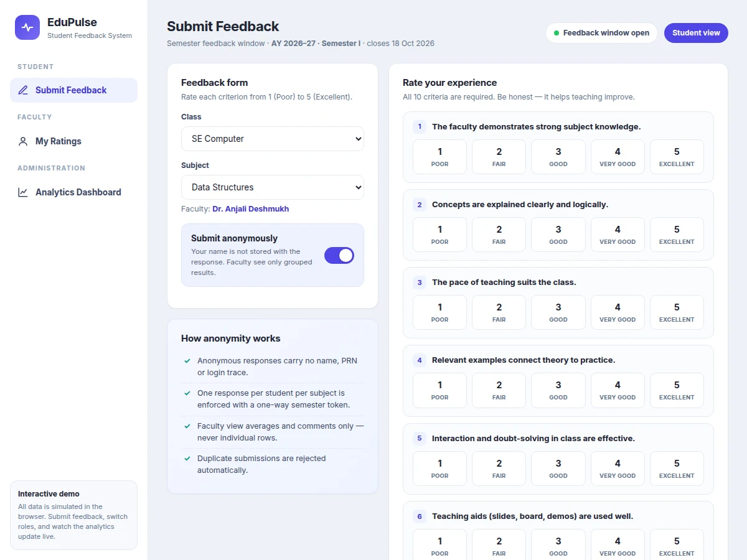Image resolution: width=747 pixels, height=560 pixels.
Task: Click checkmark icon beside 'One response per student'
Action: coord(187,393)
